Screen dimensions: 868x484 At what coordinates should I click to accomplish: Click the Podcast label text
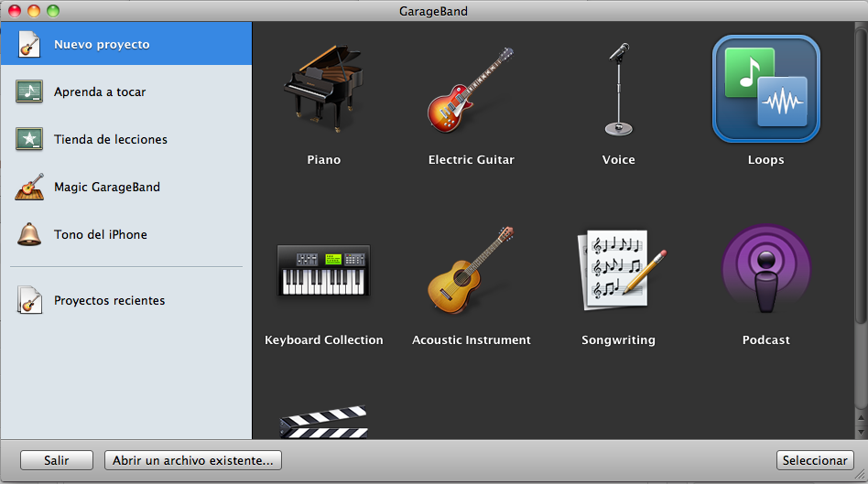(x=766, y=340)
